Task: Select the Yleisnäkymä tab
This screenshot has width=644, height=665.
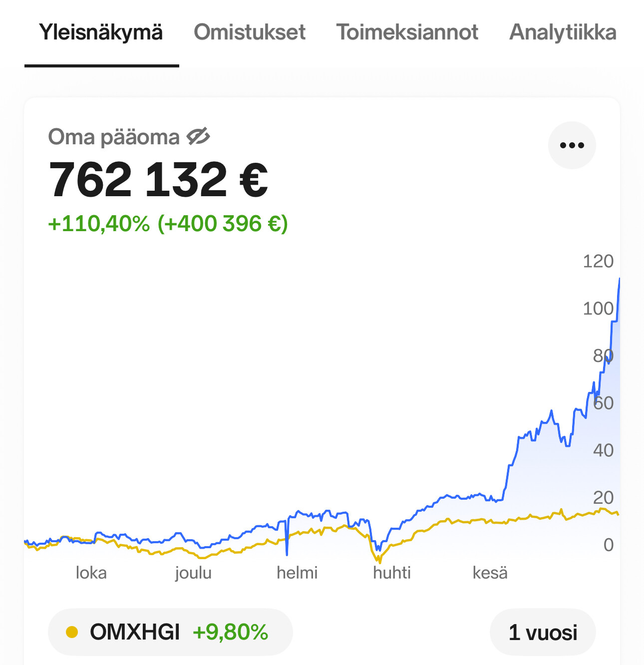Action: click(x=101, y=32)
